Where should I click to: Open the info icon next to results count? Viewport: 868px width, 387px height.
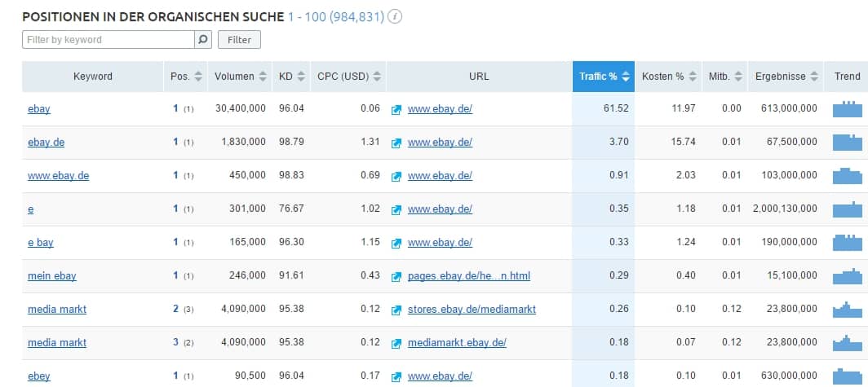click(395, 16)
